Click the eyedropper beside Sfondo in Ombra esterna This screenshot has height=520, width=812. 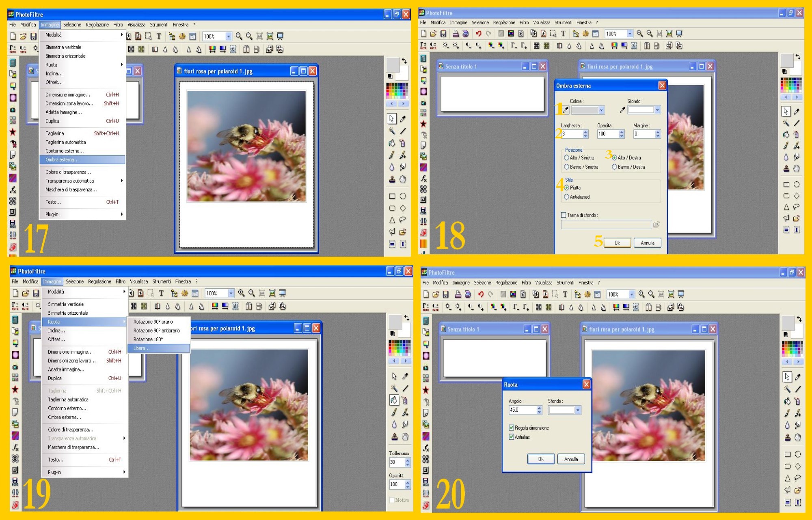pyautogui.click(x=622, y=110)
